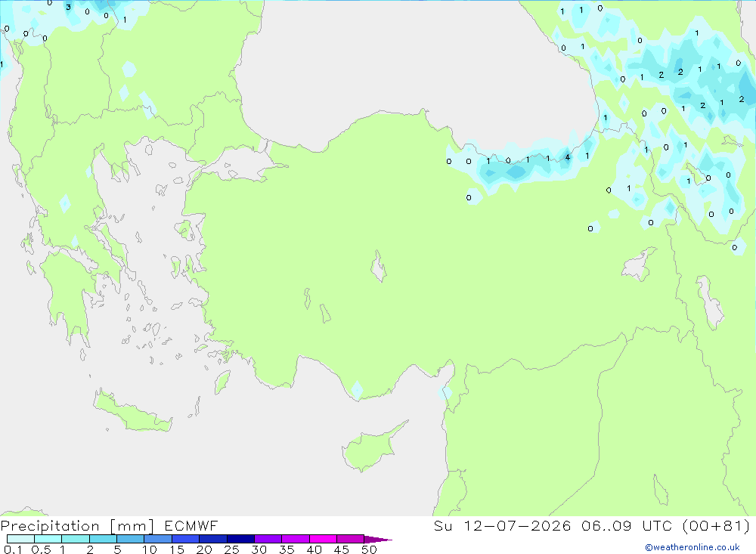Click the "0.5" legend scale label
The image size is (756, 554).
click(41, 549)
